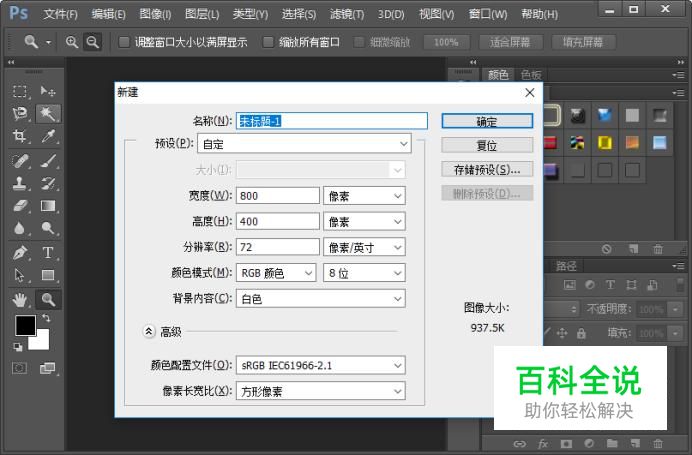Select the History Brush tool
Image resolution: width=692 pixels, height=455 pixels.
click(48, 183)
